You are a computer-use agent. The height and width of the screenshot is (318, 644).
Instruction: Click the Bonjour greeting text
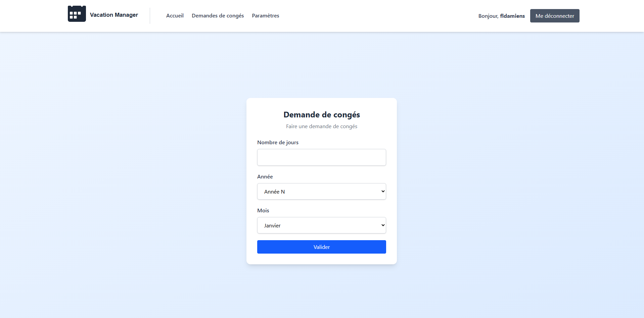[488, 16]
